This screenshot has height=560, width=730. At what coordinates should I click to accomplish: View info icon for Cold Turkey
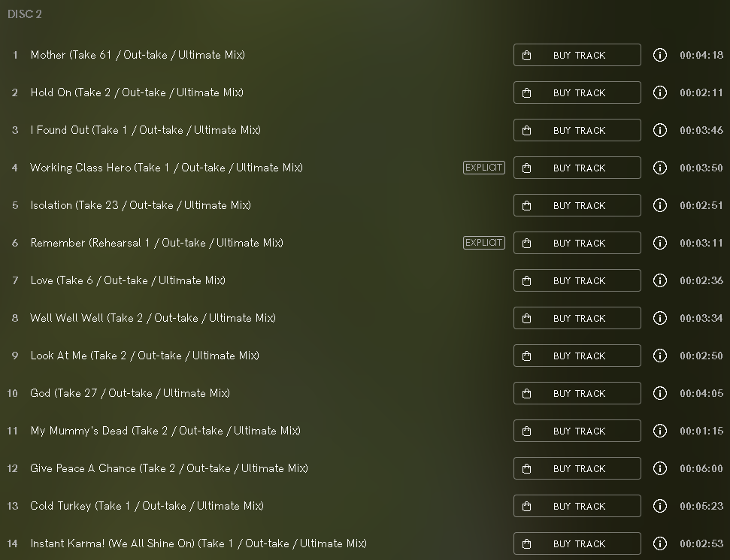pyautogui.click(x=659, y=506)
